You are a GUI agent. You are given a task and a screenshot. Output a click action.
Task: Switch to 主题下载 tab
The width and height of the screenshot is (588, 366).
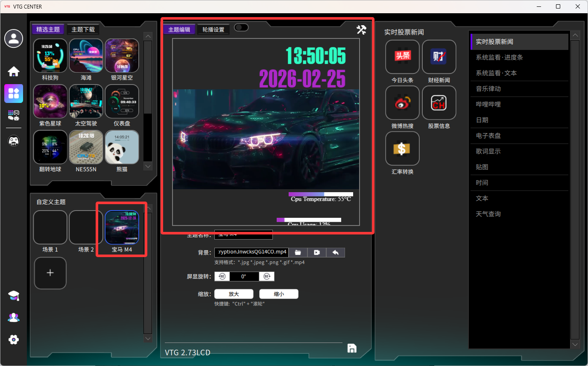(x=83, y=29)
